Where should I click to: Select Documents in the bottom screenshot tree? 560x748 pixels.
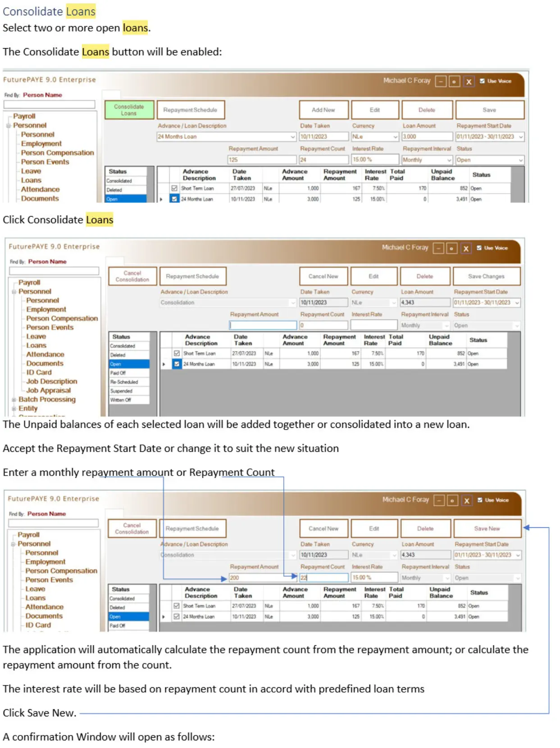[x=44, y=616]
